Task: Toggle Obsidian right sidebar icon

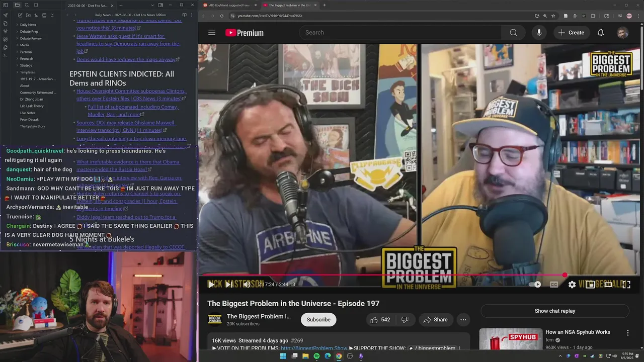Action: (160, 5)
